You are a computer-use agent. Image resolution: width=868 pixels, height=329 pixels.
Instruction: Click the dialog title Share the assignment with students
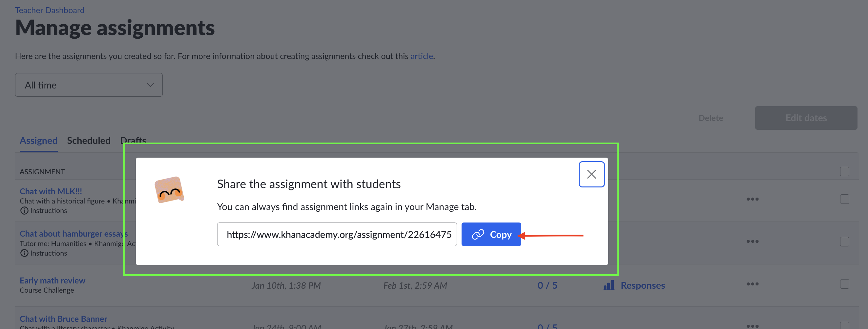click(x=309, y=184)
